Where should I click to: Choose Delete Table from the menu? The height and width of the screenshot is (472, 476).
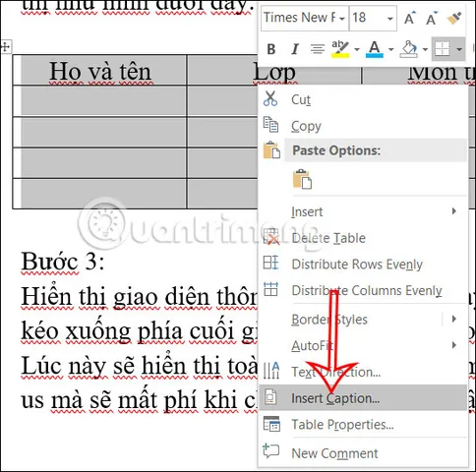pos(363,238)
